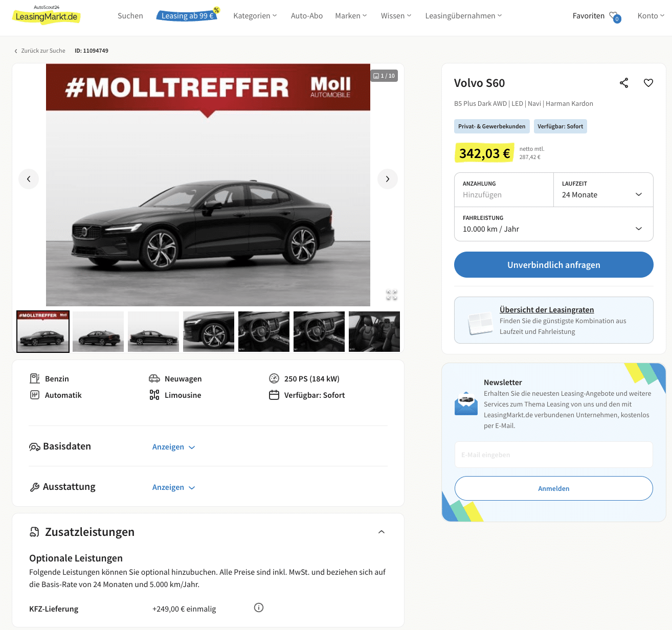This screenshot has width=672, height=630.
Task: Open the Kategorien menu
Action: tap(255, 16)
